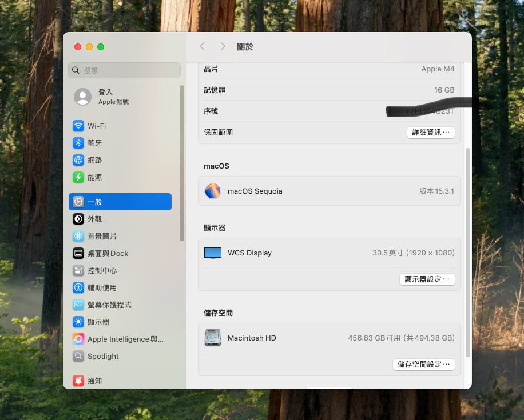Click the 16 GB memory value
Screen dimensions: 524x420
click(x=444, y=90)
